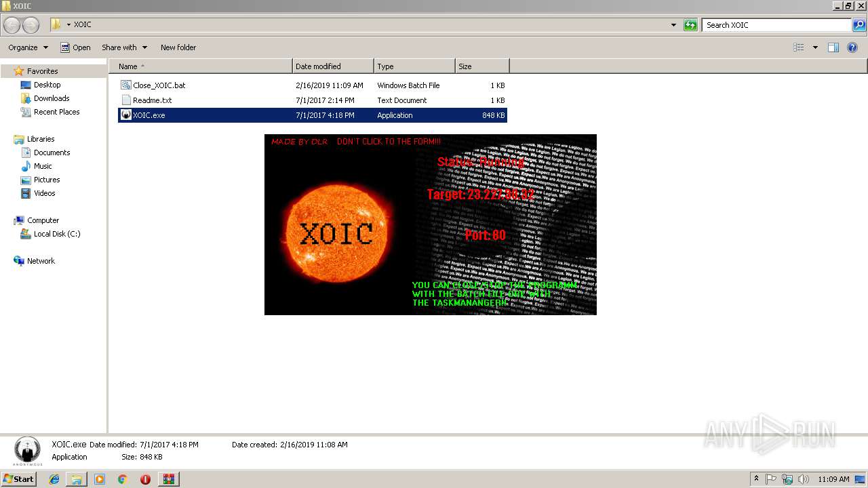
Task: Click the Back navigation arrow
Action: click(x=12, y=25)
